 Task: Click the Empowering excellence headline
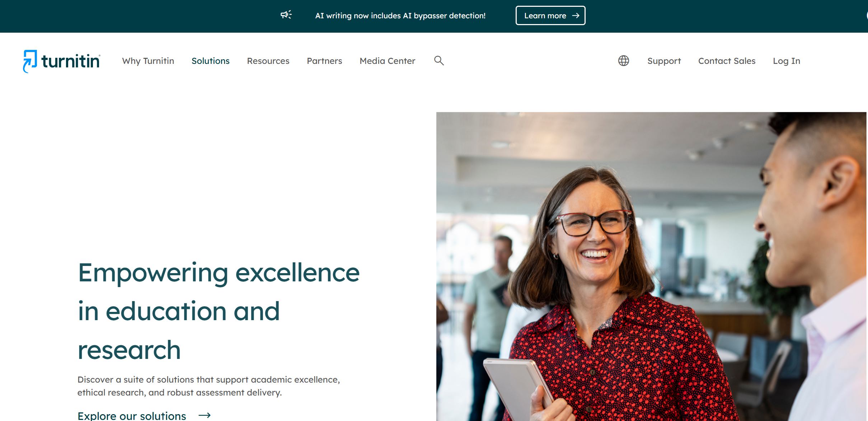[219, 311]
